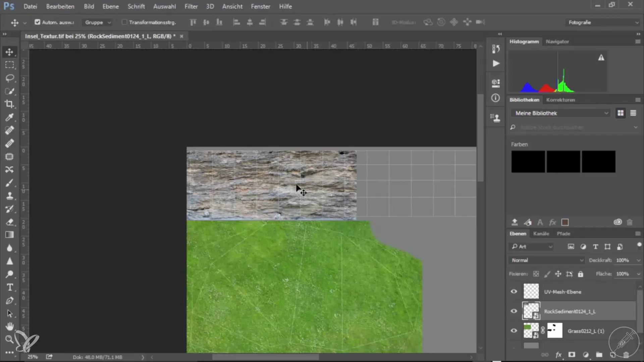Add layer style with fx button
644x362 pixels.
click(558, 355)
